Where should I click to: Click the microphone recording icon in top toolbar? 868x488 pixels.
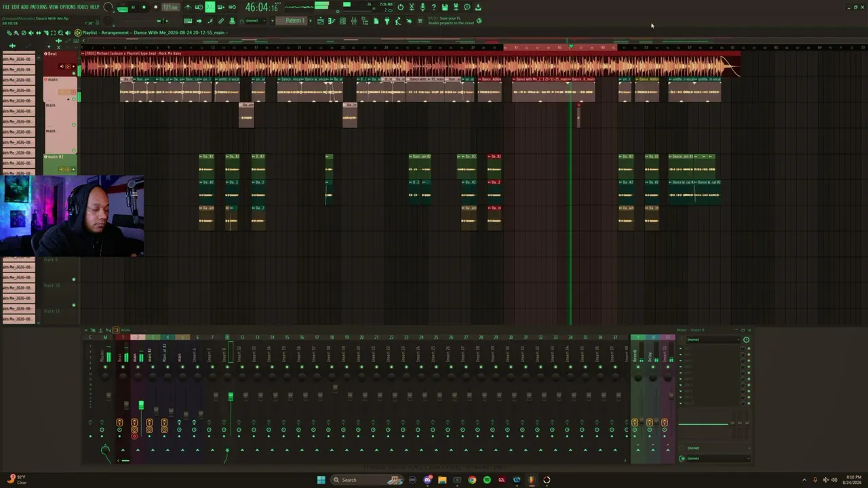422,7
